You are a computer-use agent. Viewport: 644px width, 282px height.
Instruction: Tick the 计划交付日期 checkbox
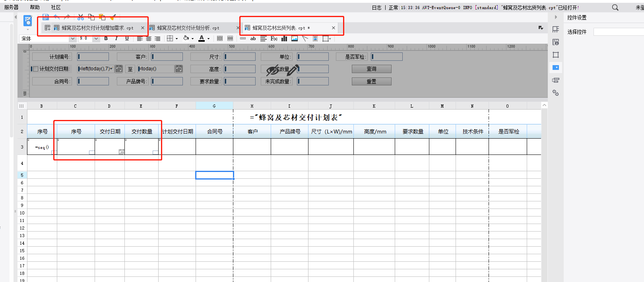pos(35,69)
